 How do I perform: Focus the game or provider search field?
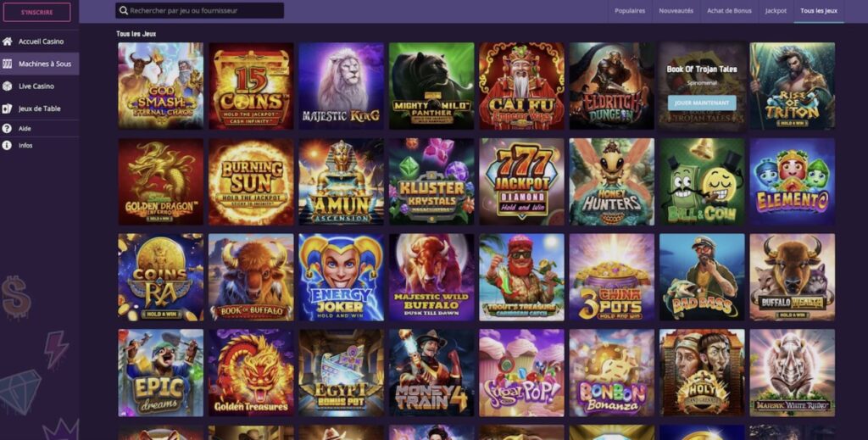click(200, 10)
